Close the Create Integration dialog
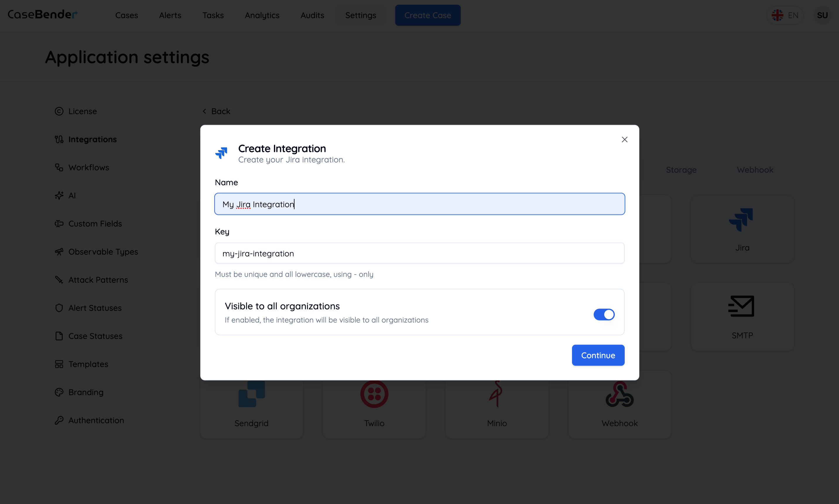 point(624,140)
